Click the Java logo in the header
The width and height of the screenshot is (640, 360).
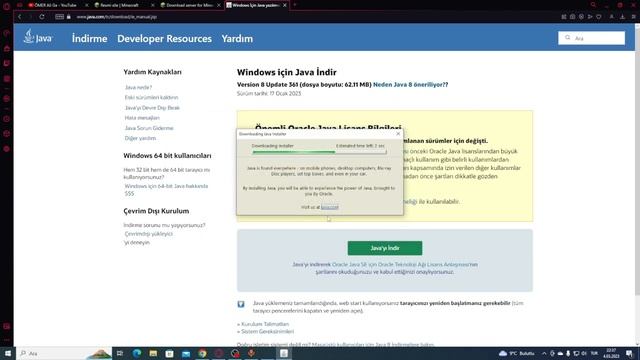(38, 37)
